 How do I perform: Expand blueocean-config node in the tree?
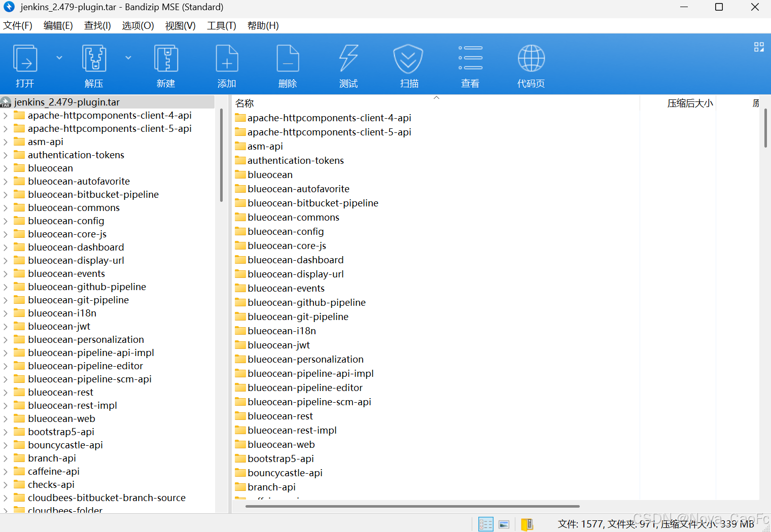6,221
